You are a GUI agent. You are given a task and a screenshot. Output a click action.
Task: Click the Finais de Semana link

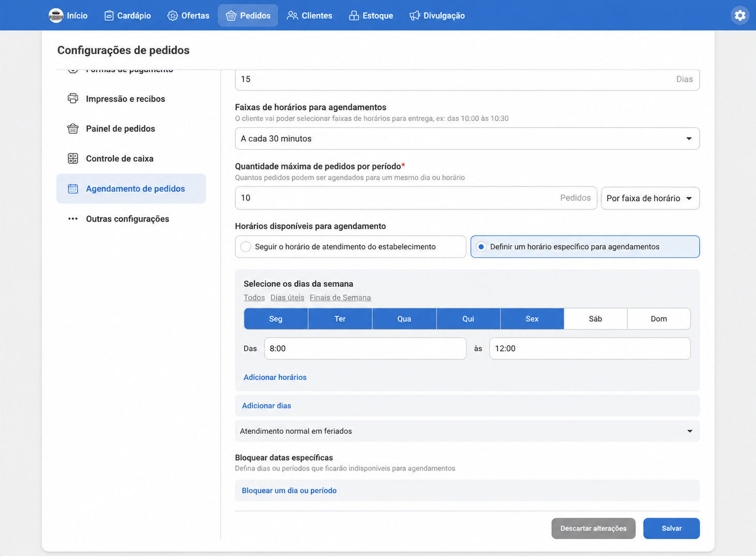coord(340,298)
